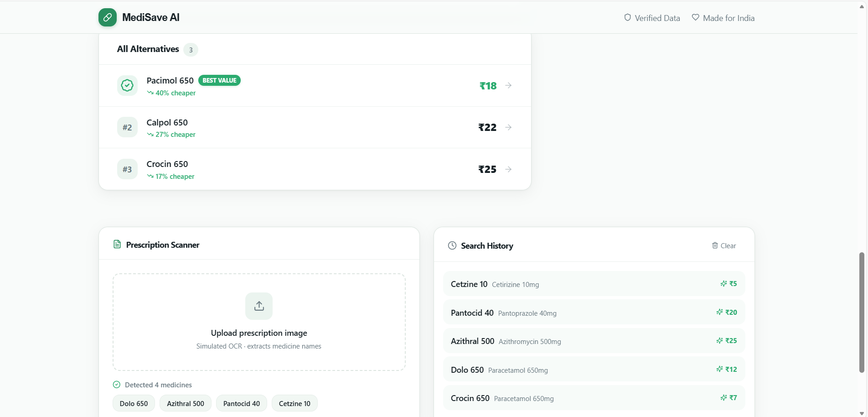Viewport: 868px width, 417px height.
Task: Click the ₹5 price on Cetzine row
Action: pyautogui.click(x=733, y=284)
